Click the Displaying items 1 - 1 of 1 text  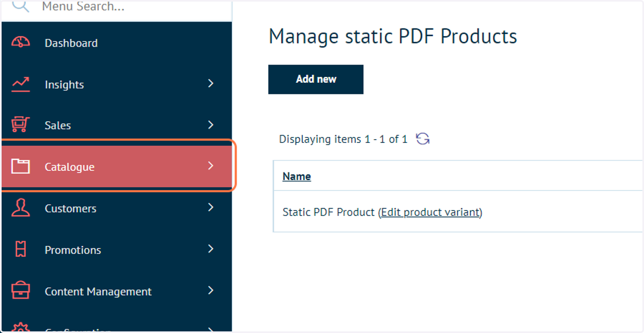[x=343, y=139]
